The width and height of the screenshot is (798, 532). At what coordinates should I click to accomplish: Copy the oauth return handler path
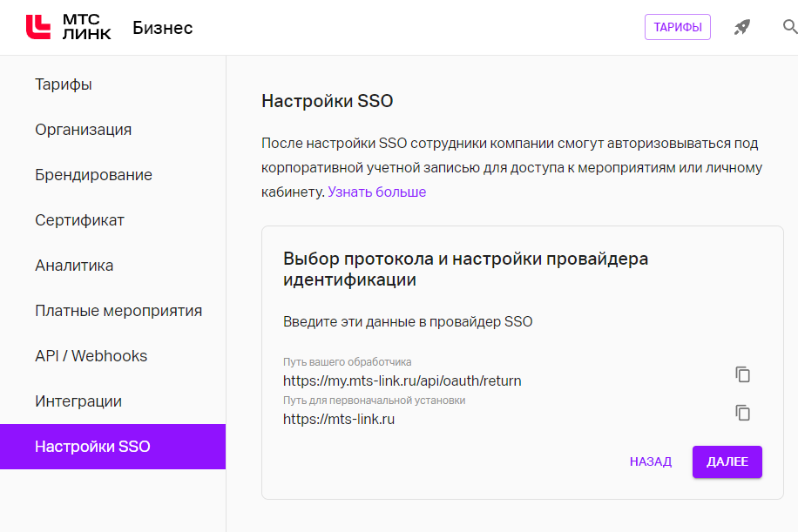click(x=742, y=374)
